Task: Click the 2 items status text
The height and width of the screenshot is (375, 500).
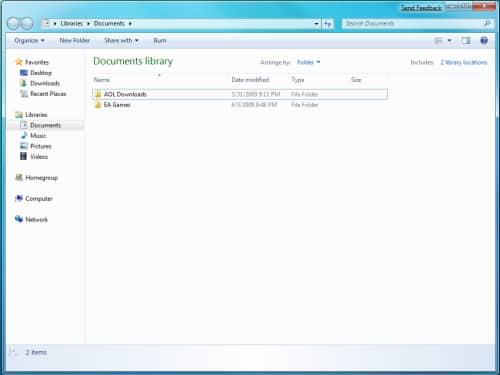Action: 36,352
